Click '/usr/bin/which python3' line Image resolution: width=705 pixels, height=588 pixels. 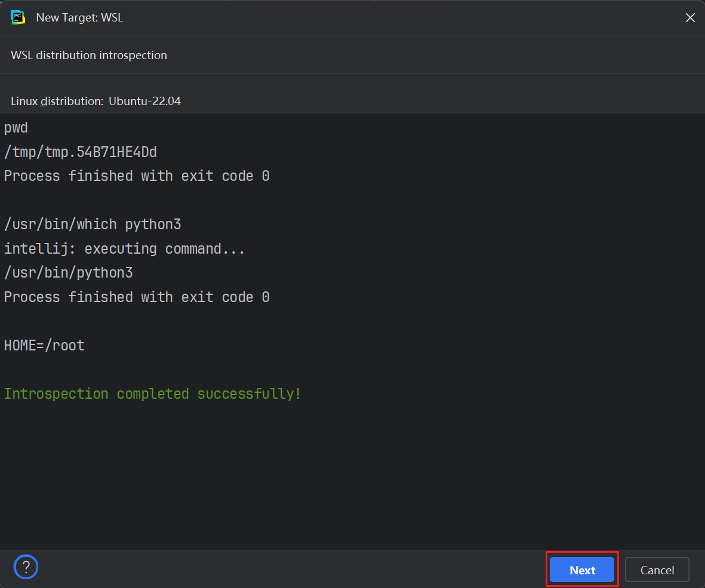93,224
